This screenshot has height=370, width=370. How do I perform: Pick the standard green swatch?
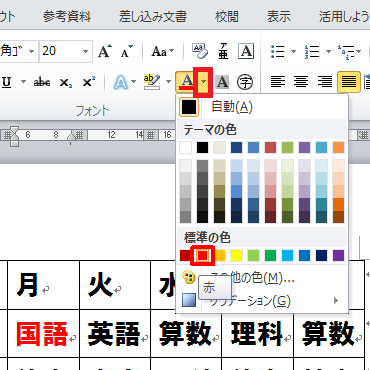[270, 255]
